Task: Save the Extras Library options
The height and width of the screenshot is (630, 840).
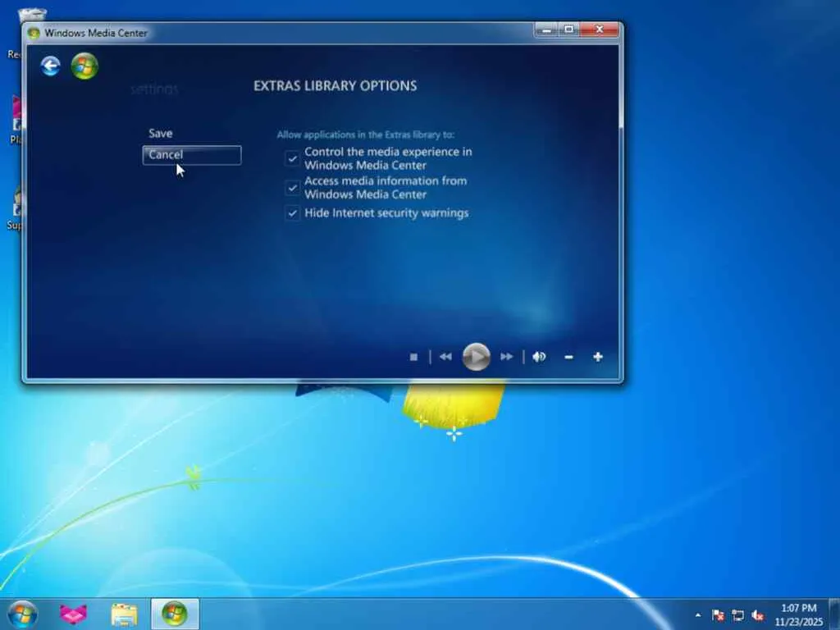Action: coord(160,134)
